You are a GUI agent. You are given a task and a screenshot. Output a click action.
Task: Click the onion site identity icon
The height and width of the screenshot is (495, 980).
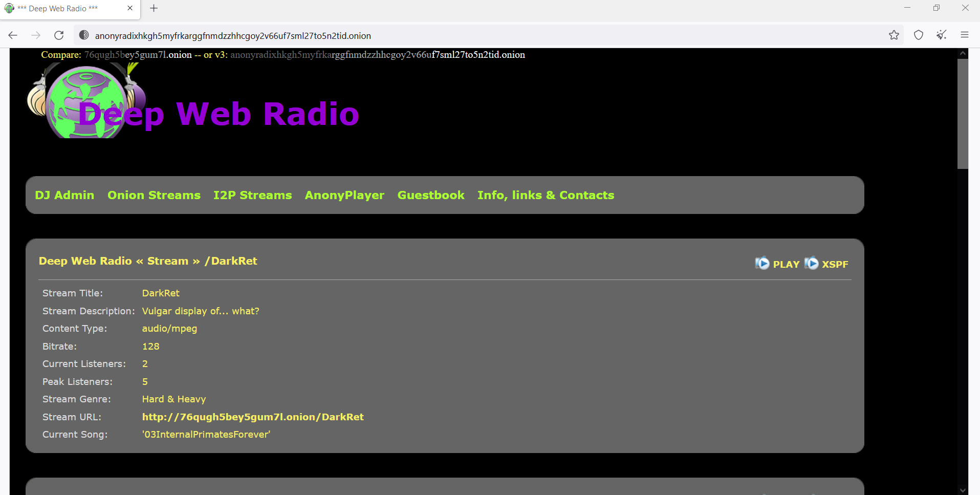pos(84,35)
